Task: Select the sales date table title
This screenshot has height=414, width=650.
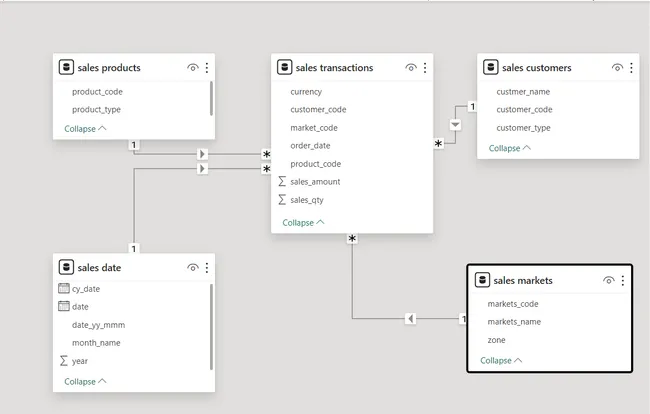Action: click(99, 268)
